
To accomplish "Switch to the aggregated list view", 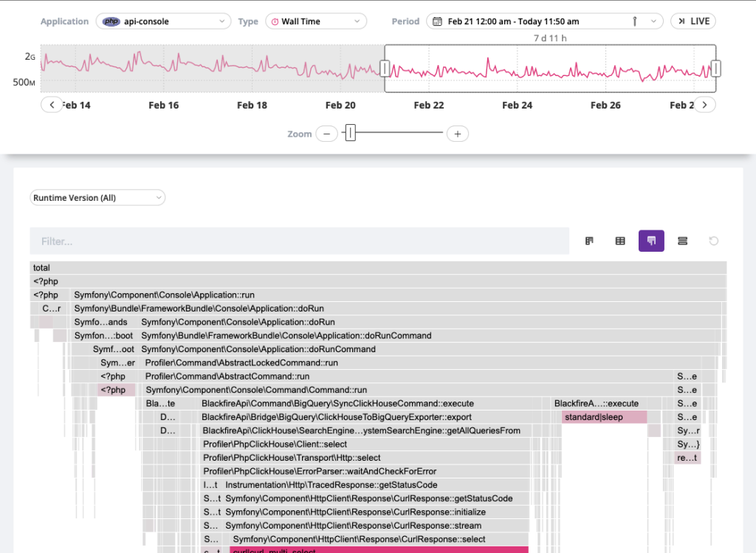I will (x=681, y=241).
